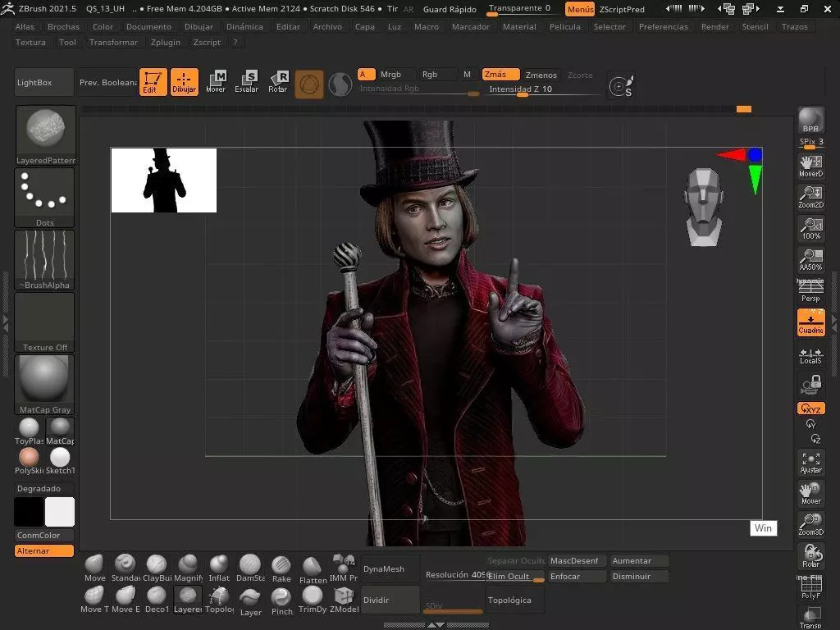Click the BPR render icon
Screen dimensions: 840x630
[x=810, y=120]
